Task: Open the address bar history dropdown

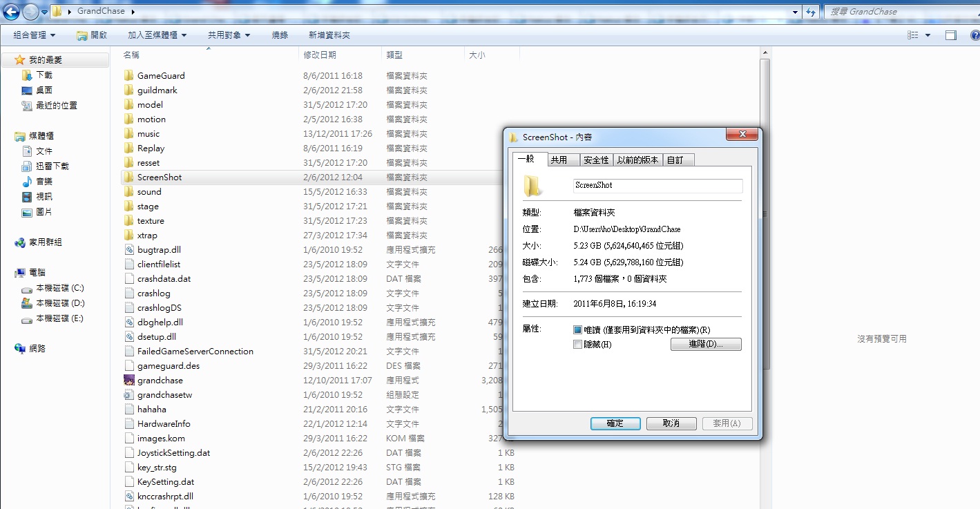Action: [x=795, y=12]
